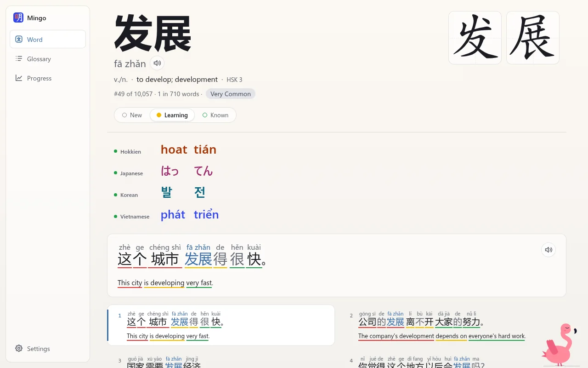Click the Japanese language label
Screen dimensions: 588x368
tap(131, 173)
